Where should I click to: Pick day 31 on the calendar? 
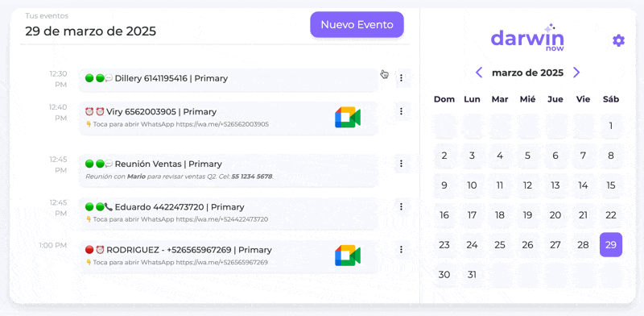pos(472,274)
